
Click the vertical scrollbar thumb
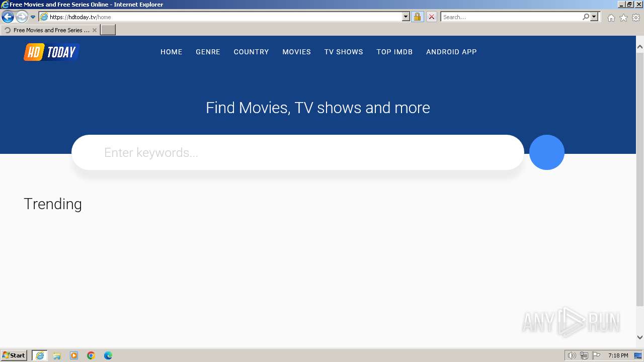point(640,178)
